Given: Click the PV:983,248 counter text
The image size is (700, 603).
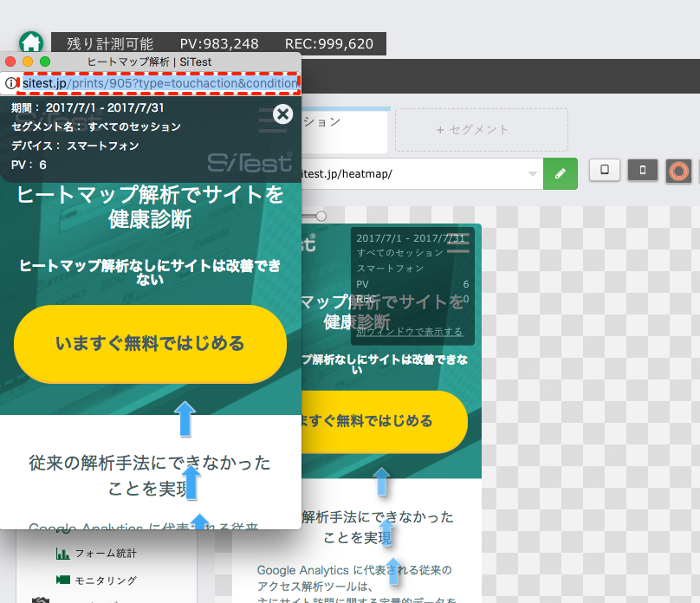Looking at the screenshot, I should pos(219,43).
